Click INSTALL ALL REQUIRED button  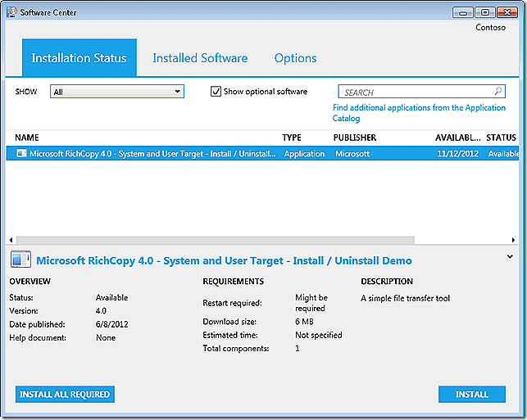coord(65,394)
